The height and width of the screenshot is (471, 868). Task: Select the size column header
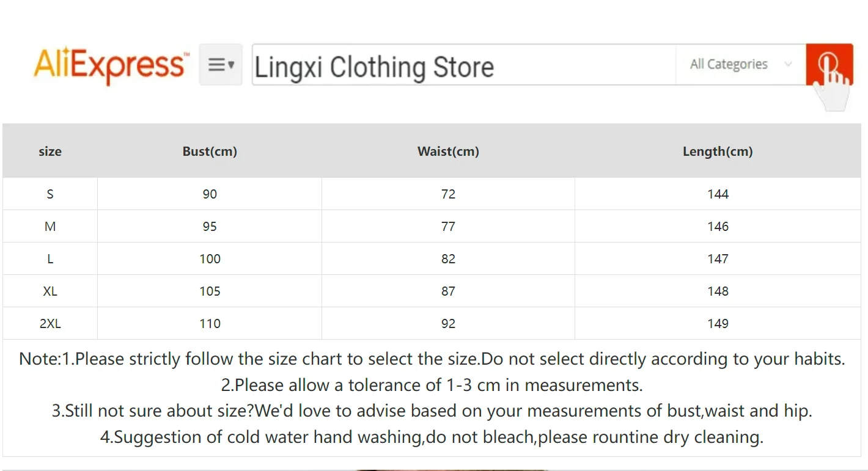pos(50,152)
